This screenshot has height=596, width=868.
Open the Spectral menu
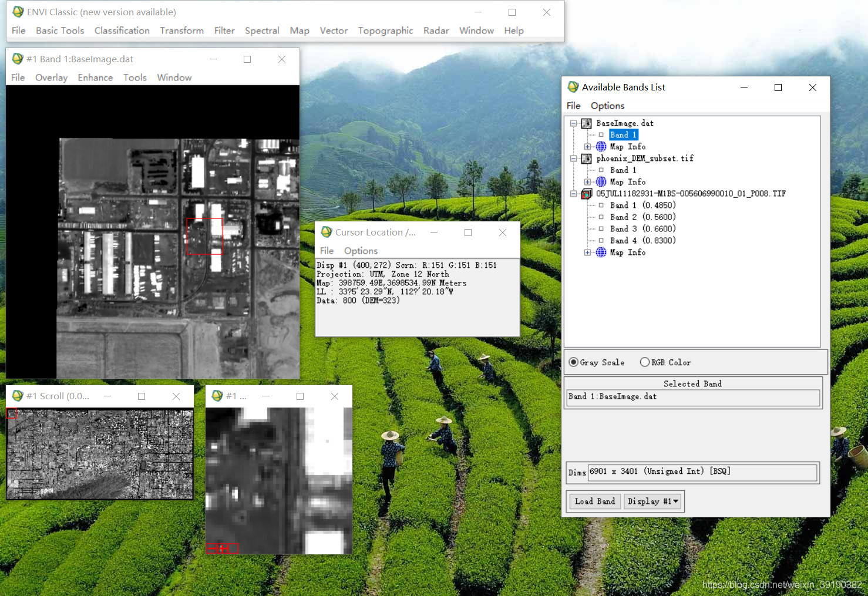click(x=262, y=31)
